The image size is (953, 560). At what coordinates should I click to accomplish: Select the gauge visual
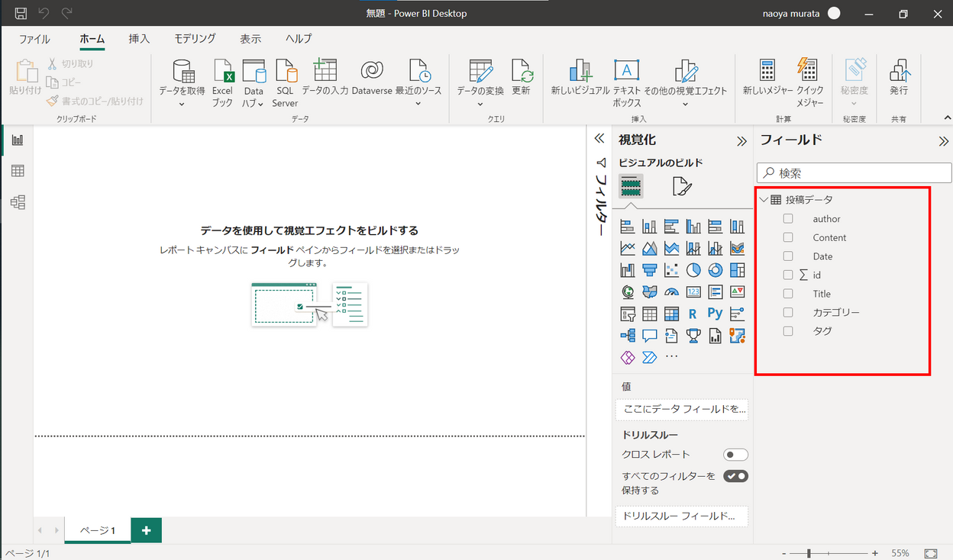(x=672, y=291)
